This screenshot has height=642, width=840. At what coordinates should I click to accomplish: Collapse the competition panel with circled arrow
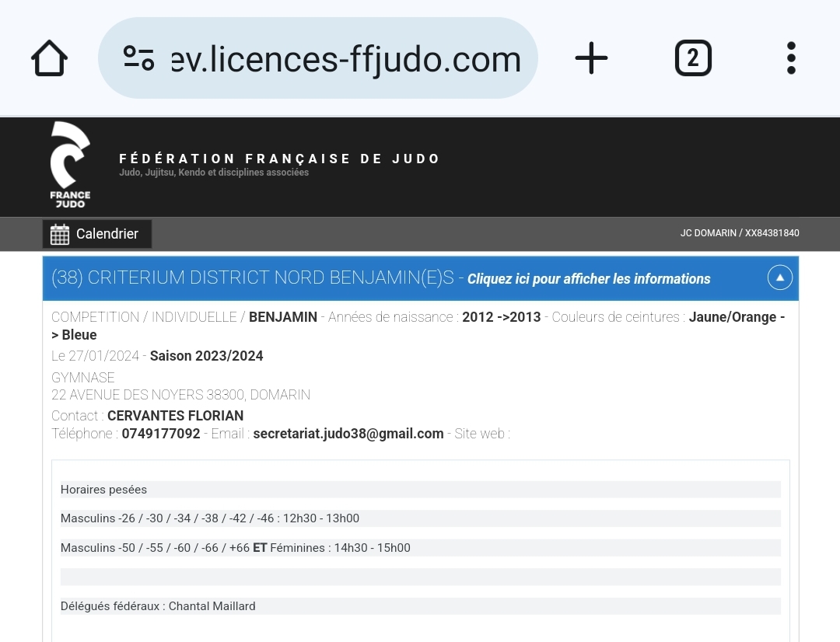click(x=779, y=277)
